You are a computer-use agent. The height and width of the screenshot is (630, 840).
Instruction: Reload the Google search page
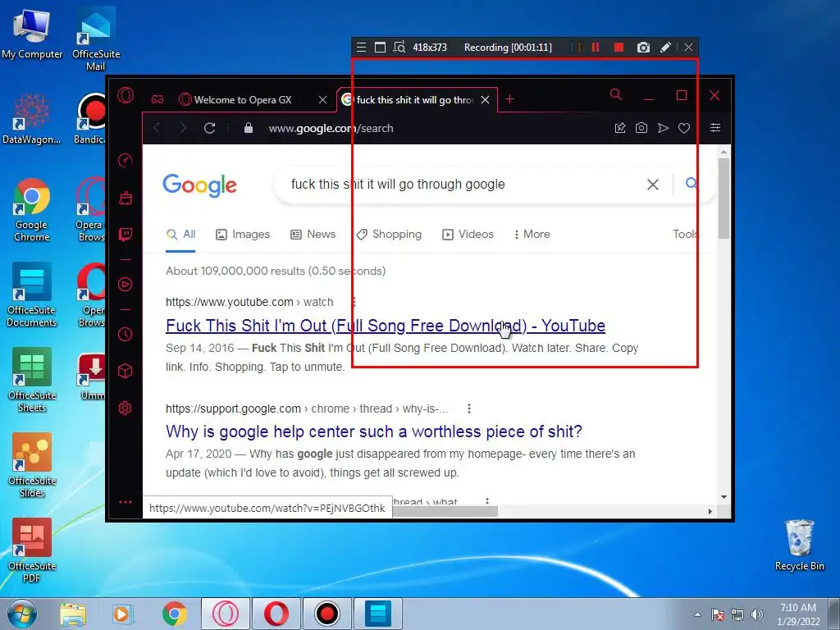209,128
